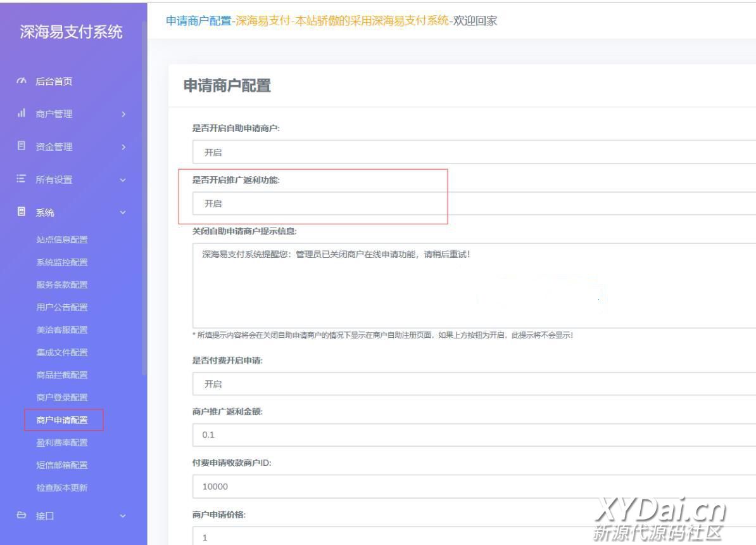Select 商户申请配置 in the sidebar

(x=62, y=420)
